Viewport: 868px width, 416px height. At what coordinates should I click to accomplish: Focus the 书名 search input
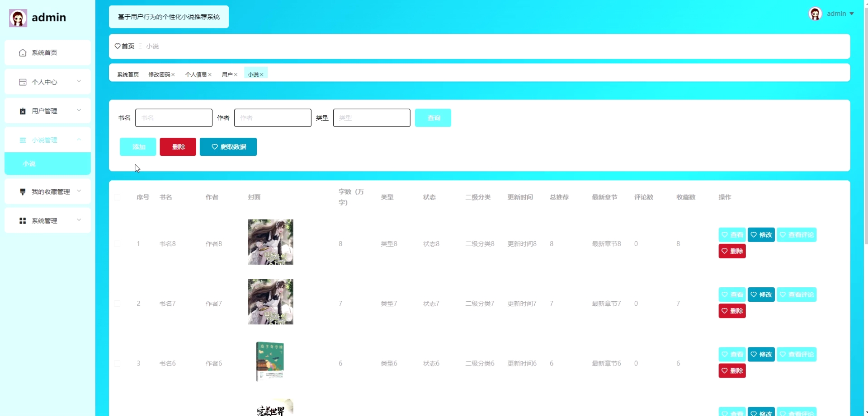coord(174,118)
